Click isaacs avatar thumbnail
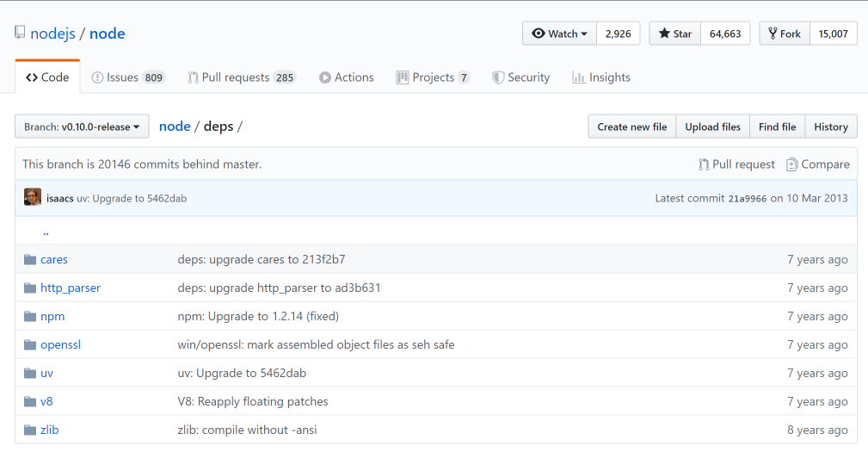868x452 pixels. pos(33,197)
